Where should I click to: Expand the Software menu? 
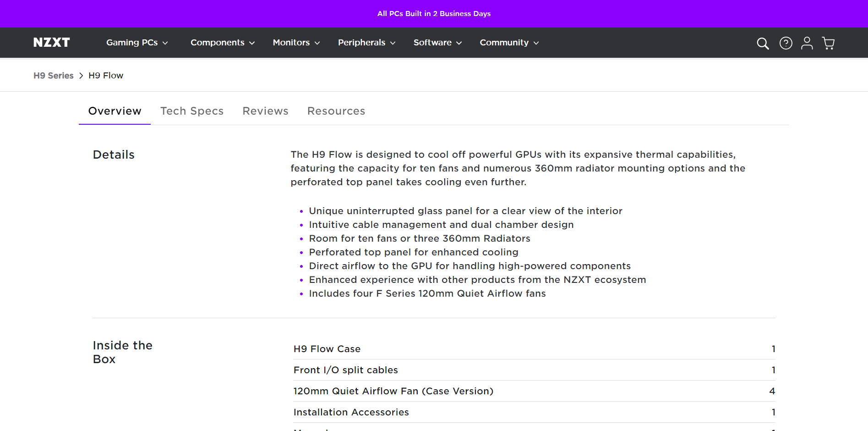coord(437,43)
